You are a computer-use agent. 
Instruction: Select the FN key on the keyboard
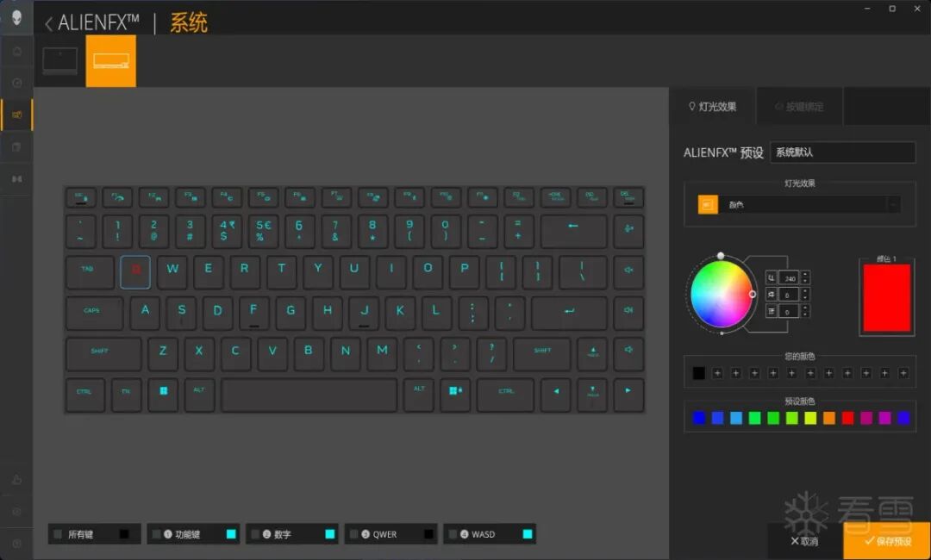pyautogui.click(x=126, y=395)
